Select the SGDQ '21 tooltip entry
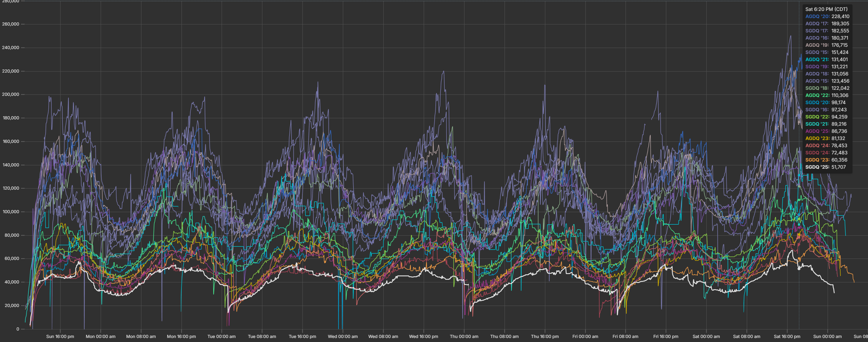868x342 pixels. point(826,124)
